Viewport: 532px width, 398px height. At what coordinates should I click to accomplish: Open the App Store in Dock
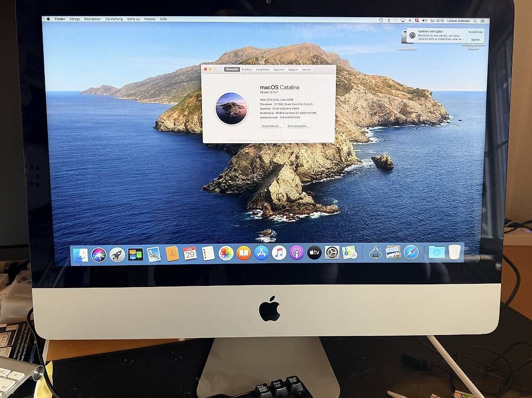coord(261,253)
